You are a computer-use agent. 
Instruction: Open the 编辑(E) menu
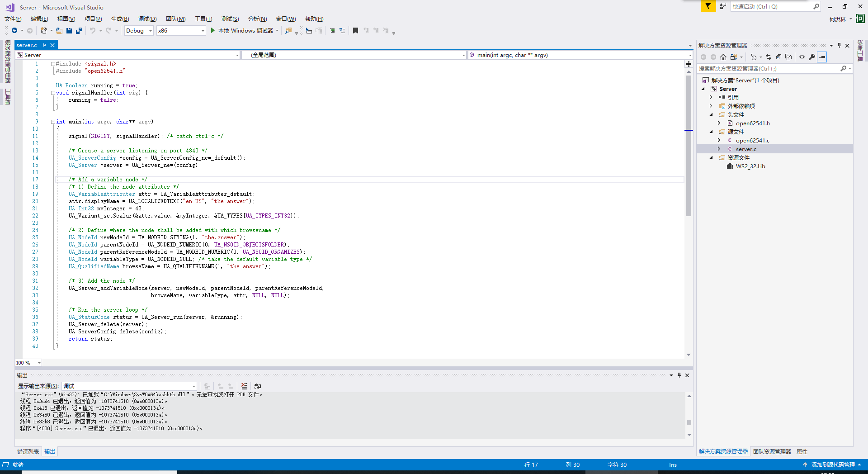[39, 19]
